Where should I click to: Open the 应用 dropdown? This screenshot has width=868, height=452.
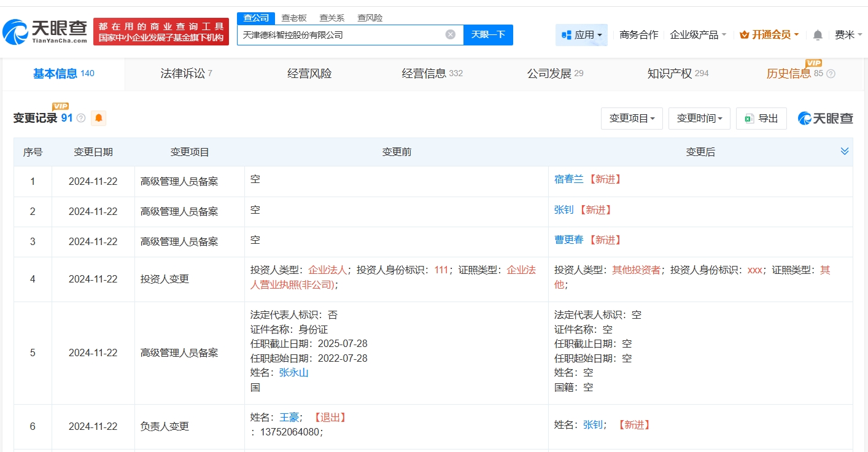581,35
